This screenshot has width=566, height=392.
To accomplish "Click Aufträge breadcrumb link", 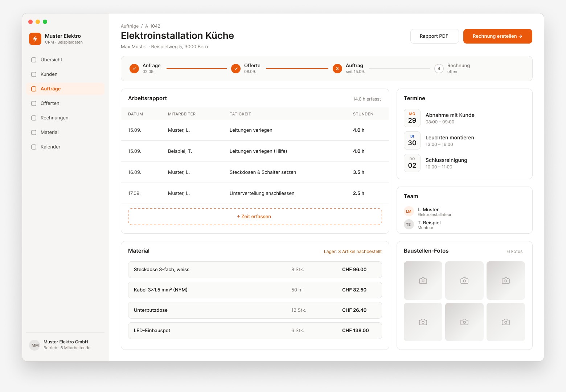I will click(x=130, y=26).
